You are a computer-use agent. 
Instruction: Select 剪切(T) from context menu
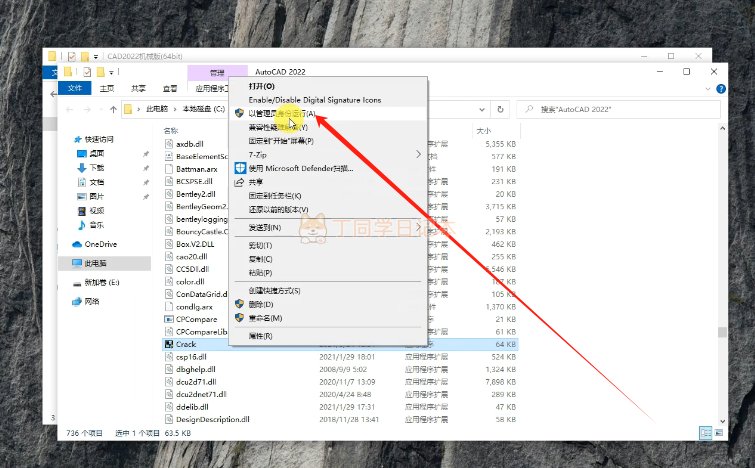[x=260, y=246]
